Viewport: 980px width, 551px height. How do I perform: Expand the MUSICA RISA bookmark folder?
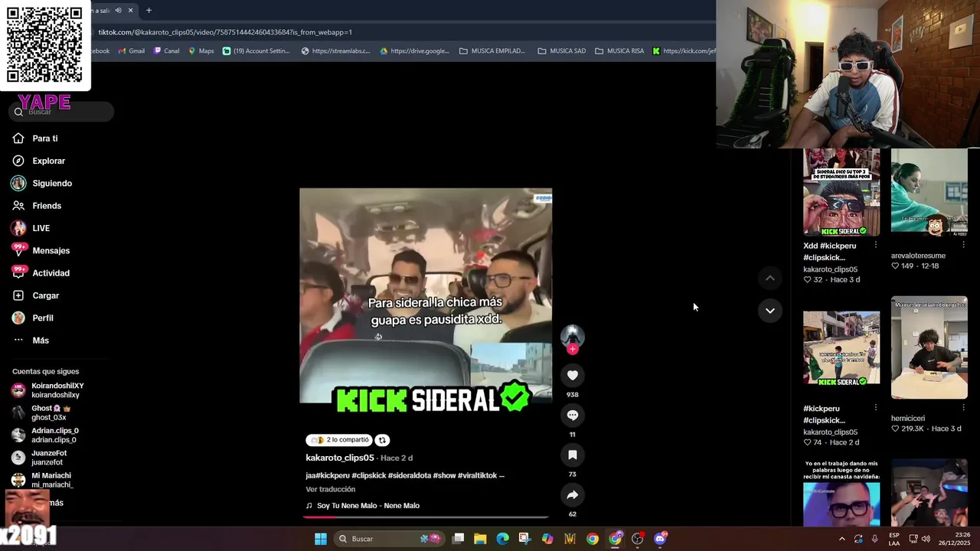click(x=620, y=51)
